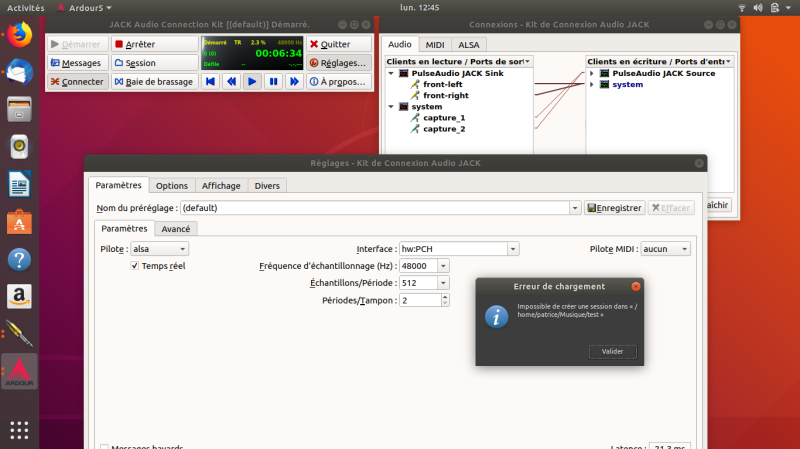Open the Files manager in dock
Viewport: 800px width, 449px height.
click(x=19, y=109)
